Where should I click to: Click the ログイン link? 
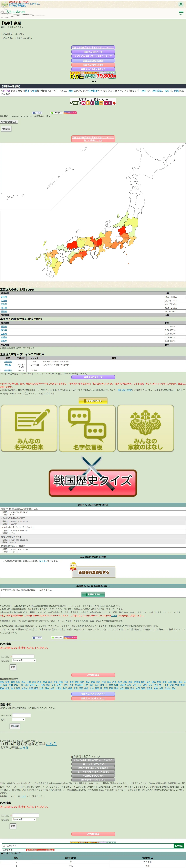(x=43, y=561)
